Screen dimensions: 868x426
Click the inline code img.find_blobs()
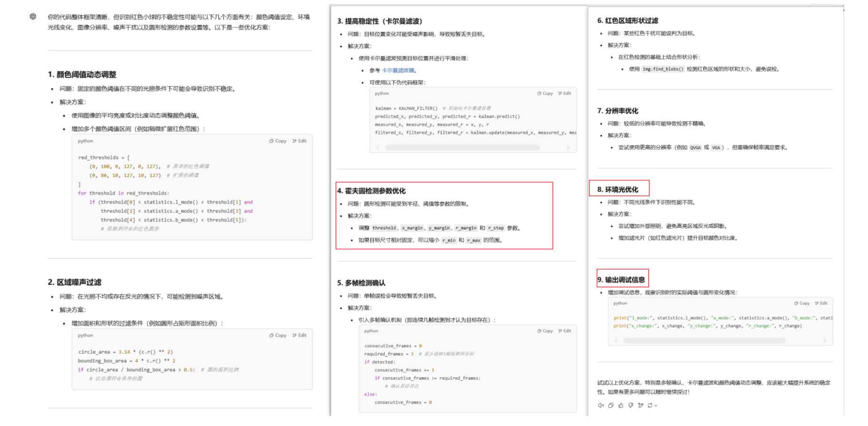click(x=663, y=69)
